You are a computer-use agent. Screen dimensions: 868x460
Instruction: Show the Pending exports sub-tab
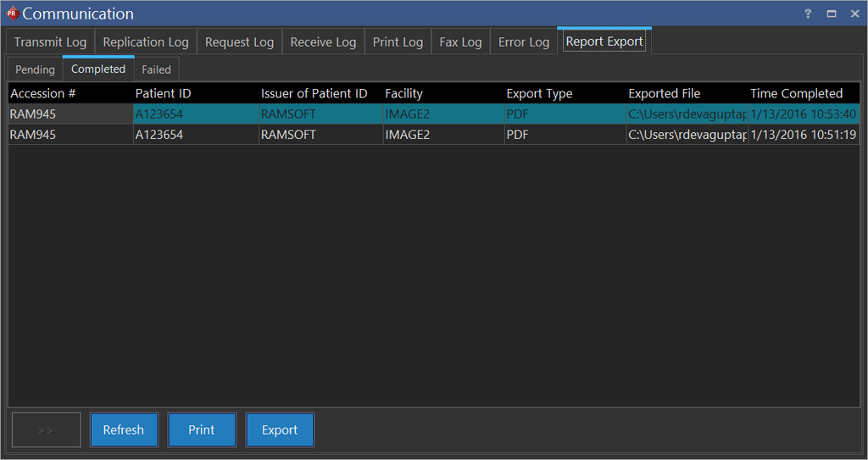click(x=35, y=69)
